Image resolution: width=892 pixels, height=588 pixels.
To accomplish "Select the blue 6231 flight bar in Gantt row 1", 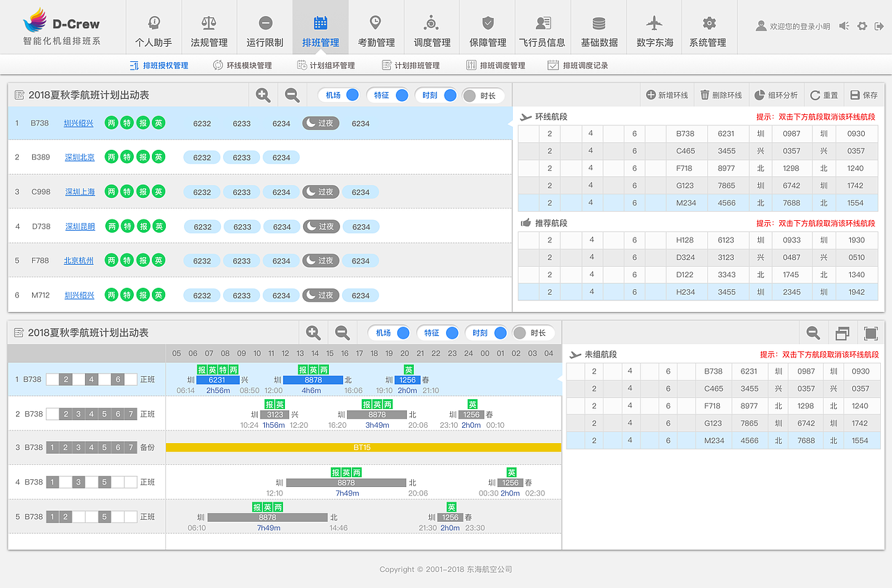I will [x=217, y=380].
